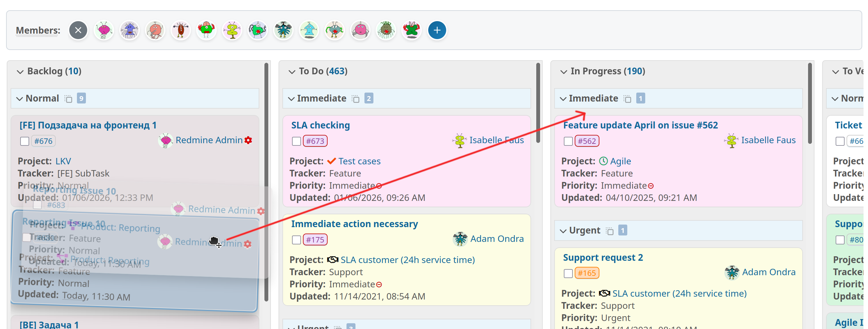Remove Immediate priority via minus icon on SLA checking
The width and height of the screenshot is (868, 329).
click(380, 185)
